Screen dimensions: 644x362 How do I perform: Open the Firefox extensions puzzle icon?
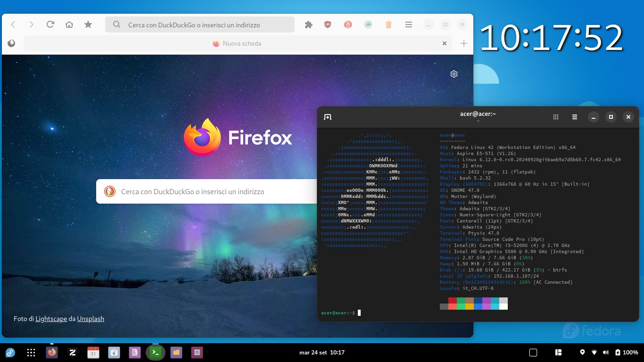pos(309,25)
